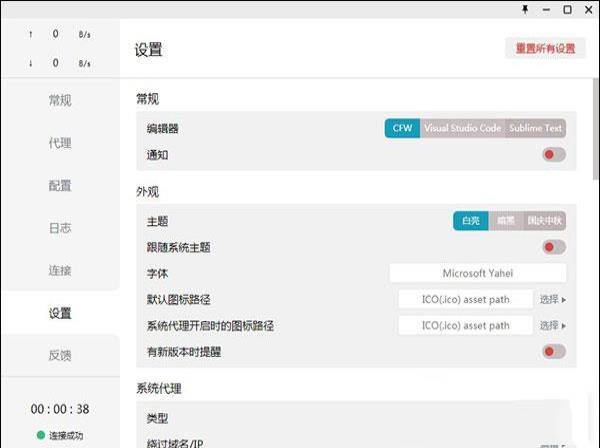Screen dimensions: 600x448
Task: Click 选择 for 默认图标路径
Action: pyautogui.click(x=553, y=299)
